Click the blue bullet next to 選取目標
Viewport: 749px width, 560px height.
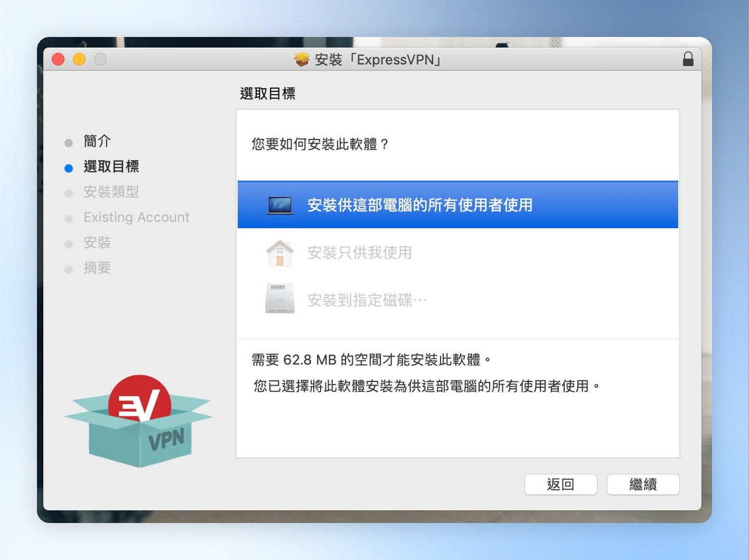69,169
